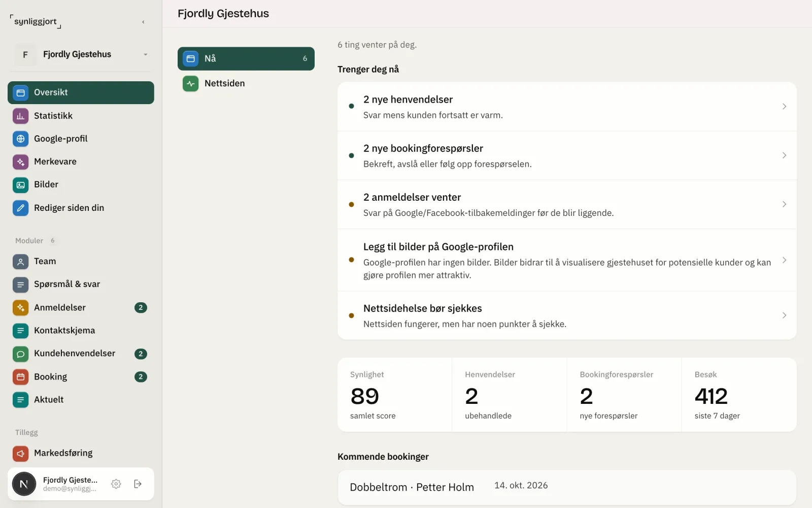The height and width of the screenshot is (508, 812).
Task: Open the 2 anmeldelser venter item
Action: coord(567,204)
